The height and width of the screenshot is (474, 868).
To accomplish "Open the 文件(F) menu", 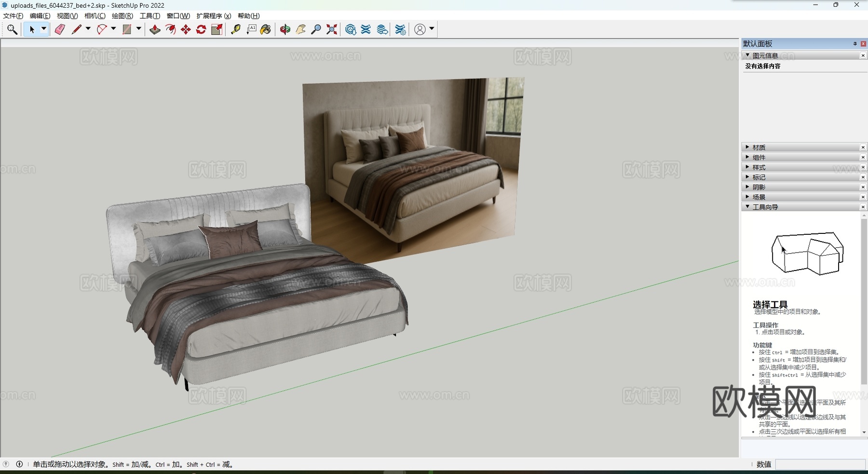I will click(13, 16).
